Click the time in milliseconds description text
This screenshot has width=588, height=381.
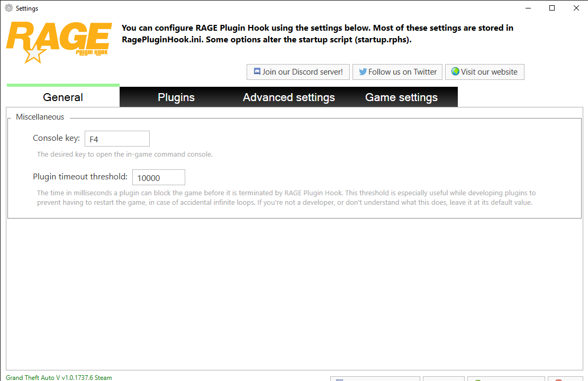pos(286,197)
